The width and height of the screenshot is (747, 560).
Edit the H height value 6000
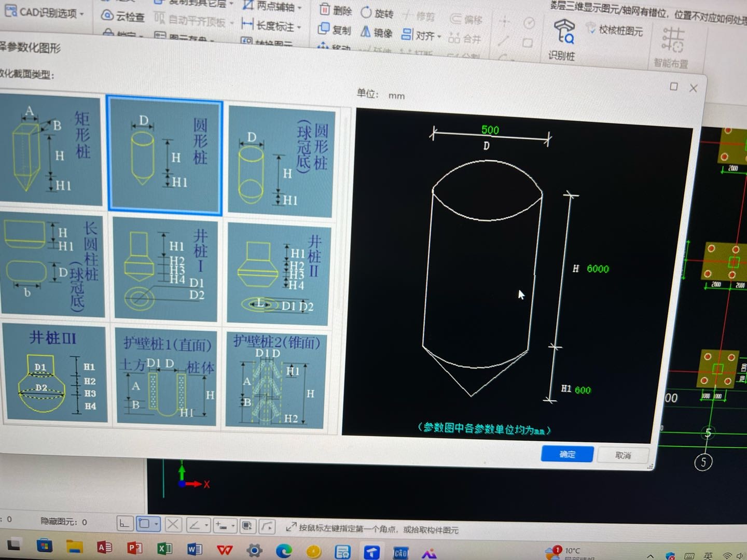pos(598,269)
